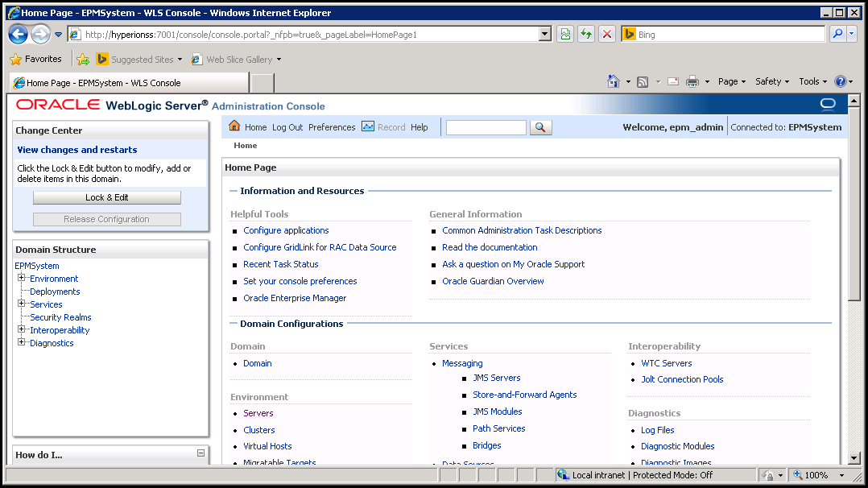868x488 pixels.
Task: Expand the Services tree node
Action: click(22, 303)
